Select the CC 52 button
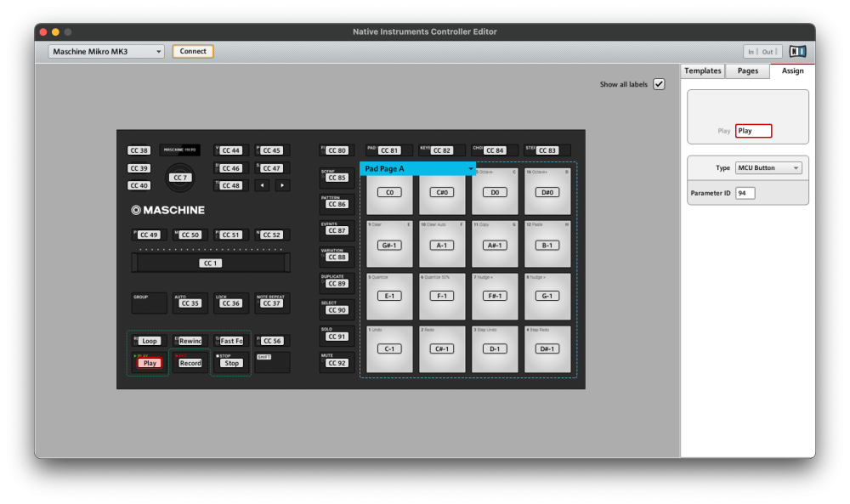850x504 pixels. [x=272, y=235]
